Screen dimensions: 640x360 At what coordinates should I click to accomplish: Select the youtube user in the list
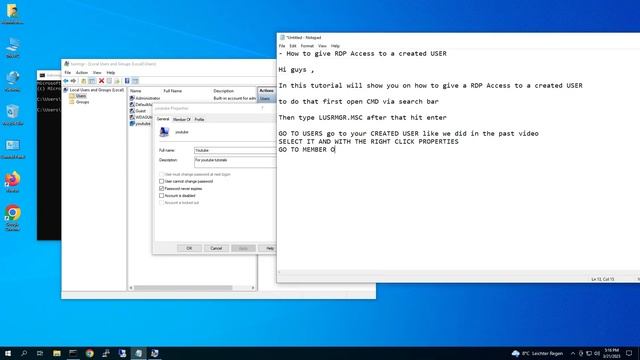(x=140, y=124)
